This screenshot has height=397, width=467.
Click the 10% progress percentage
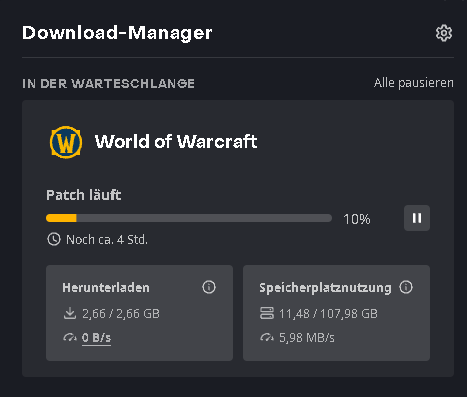tap(357, 219)
